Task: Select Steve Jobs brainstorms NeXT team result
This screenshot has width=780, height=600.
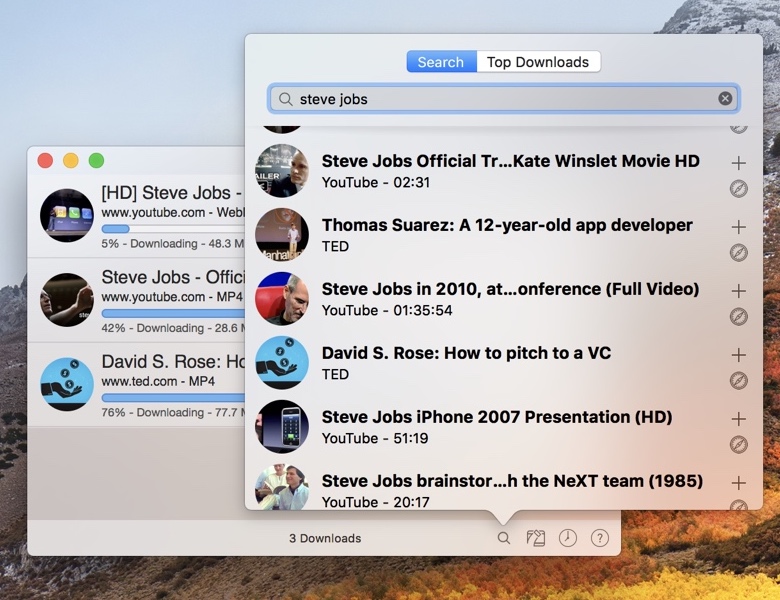Action: click(512, 481)
